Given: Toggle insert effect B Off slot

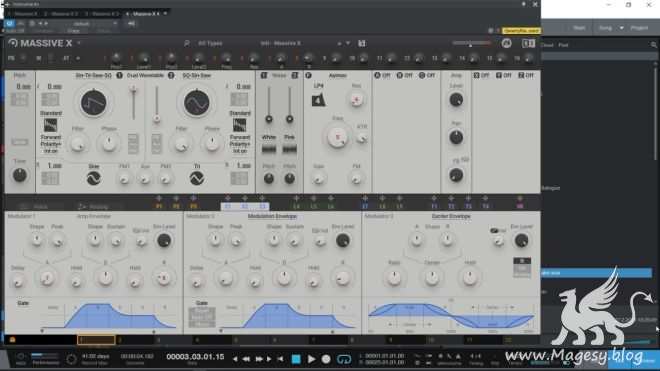Looking at the screenshot, I should [x=405, y=75].
